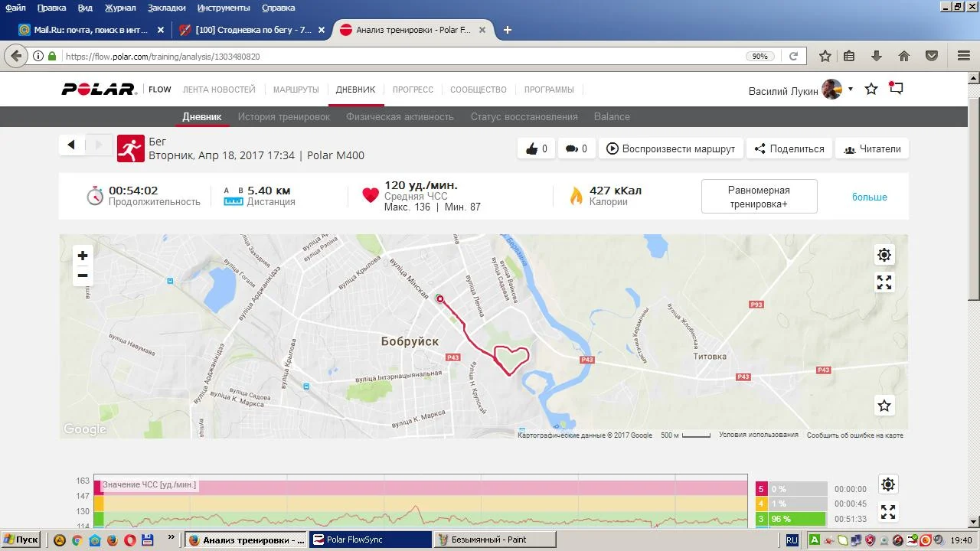Open Статус восстановления sub-tab
This screenshot has height=551, width=980.
coord(524,117)
